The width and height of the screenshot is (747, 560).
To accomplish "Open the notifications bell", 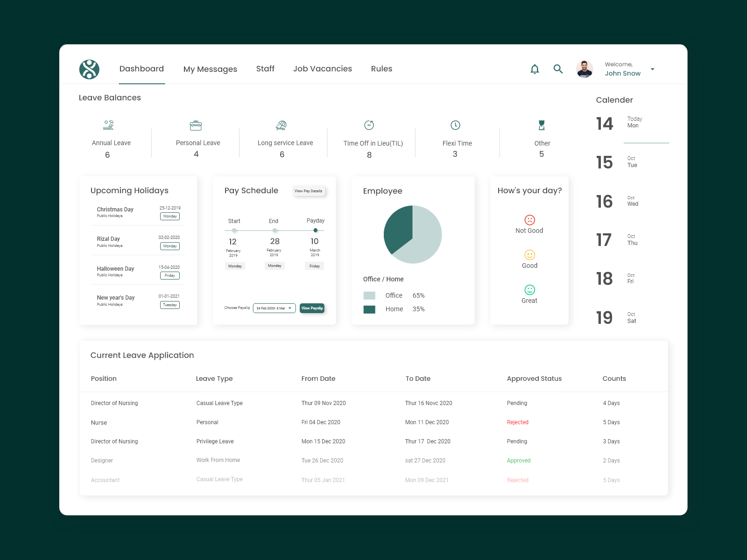I will point(535,69).
